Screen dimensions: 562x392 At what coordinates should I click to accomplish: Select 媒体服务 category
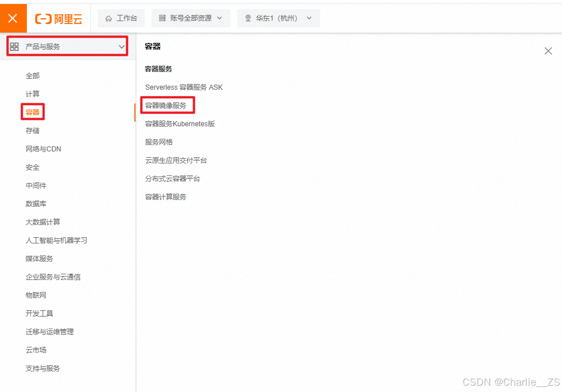(x=39, y=258)
